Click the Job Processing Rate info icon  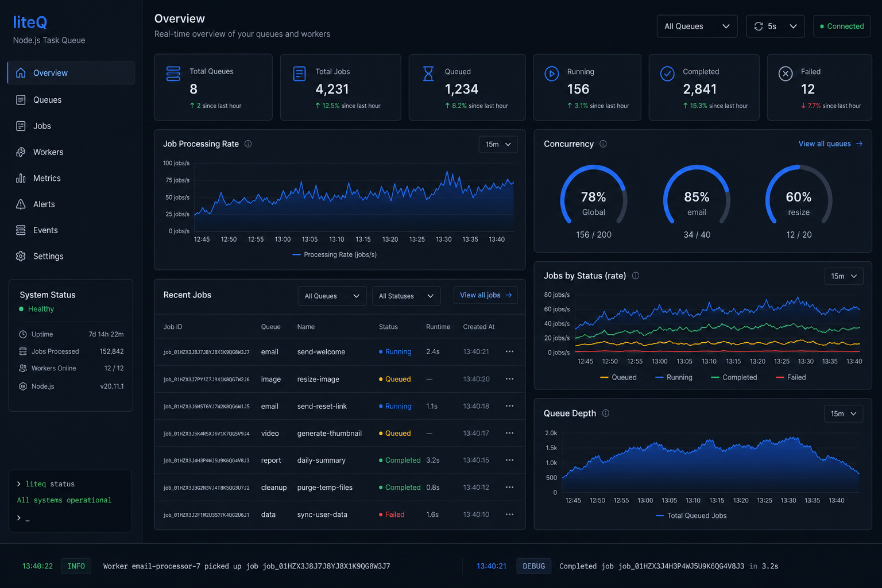tap(248, 144)
